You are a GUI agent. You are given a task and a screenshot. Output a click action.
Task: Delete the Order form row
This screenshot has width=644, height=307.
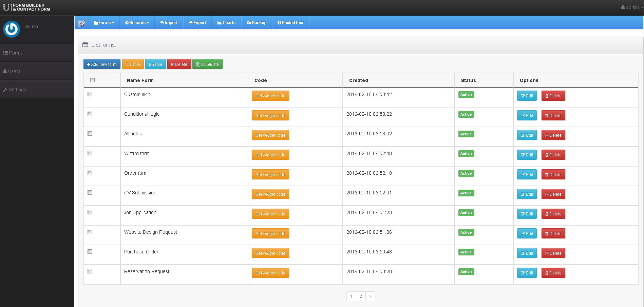(x=553, y=175)
